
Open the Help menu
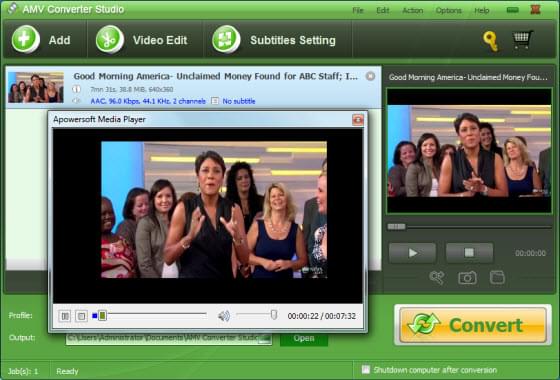(481, 10)
